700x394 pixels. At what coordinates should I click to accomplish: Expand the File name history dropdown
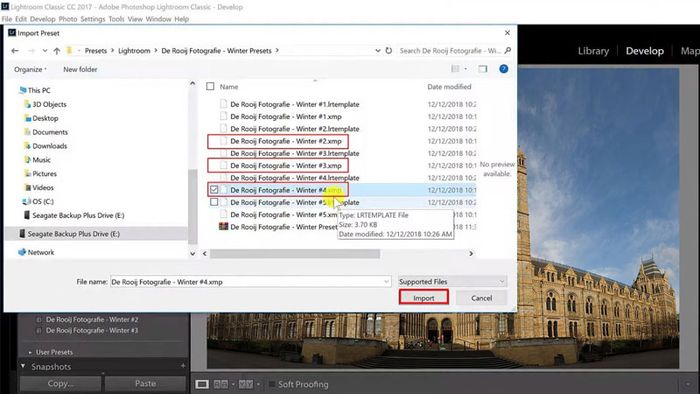point(387,282)
